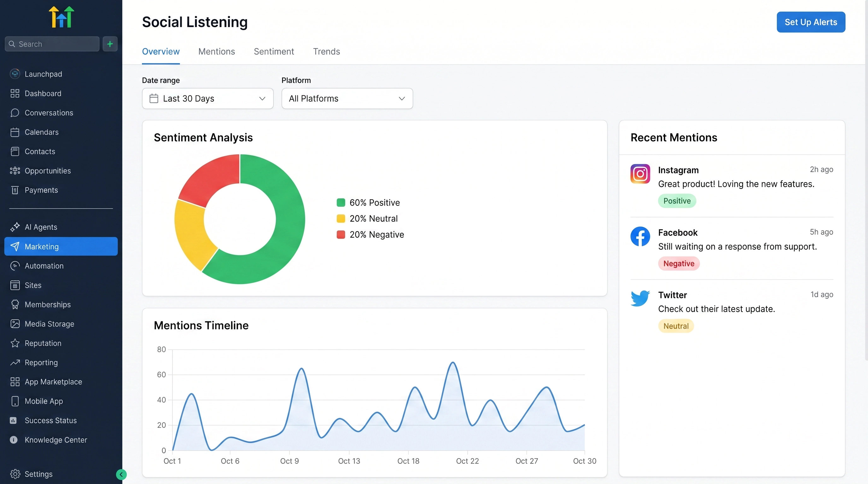
Task: Open the Payments icon
Action: coord(15,190)
